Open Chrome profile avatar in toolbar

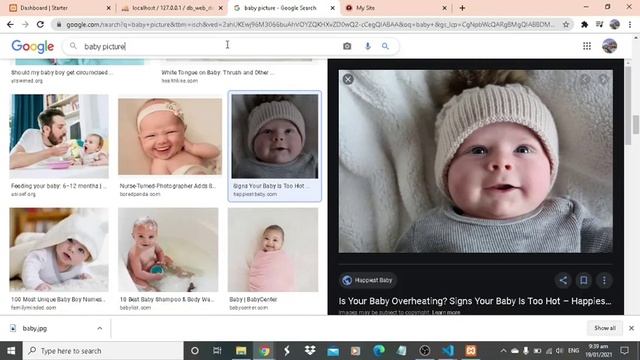(615, 24)
